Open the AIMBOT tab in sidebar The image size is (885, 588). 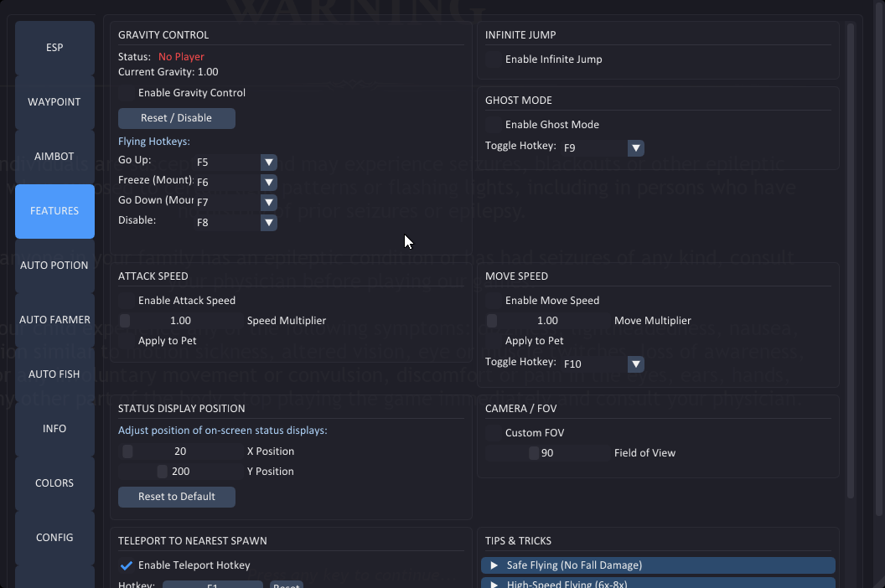[54, 157]
